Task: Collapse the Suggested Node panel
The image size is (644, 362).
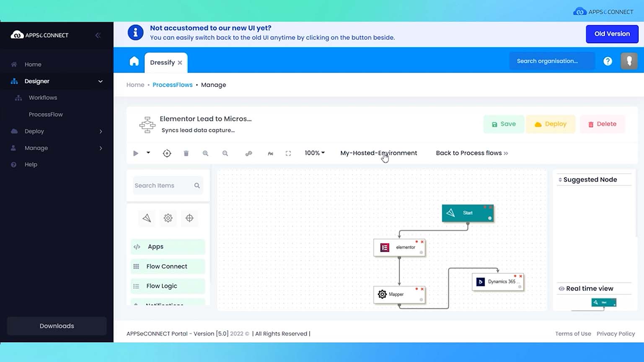Action: pos(560,180)
